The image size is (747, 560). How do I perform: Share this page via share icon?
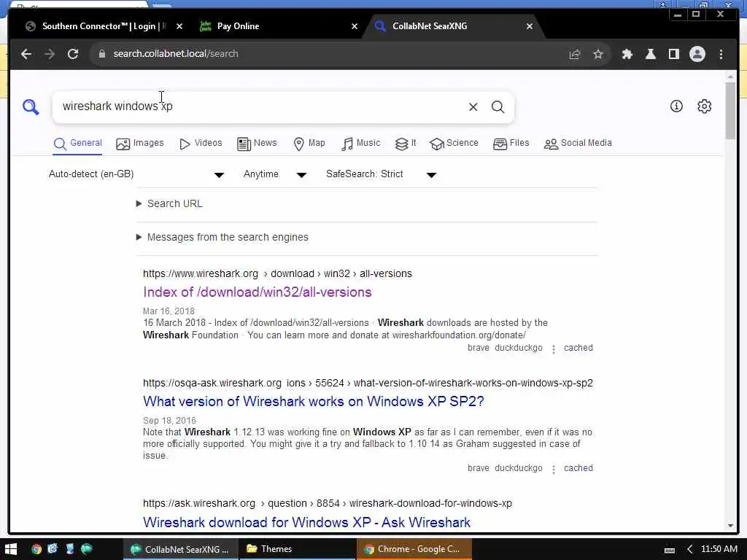pyautogui.click(x=575, y=54)
